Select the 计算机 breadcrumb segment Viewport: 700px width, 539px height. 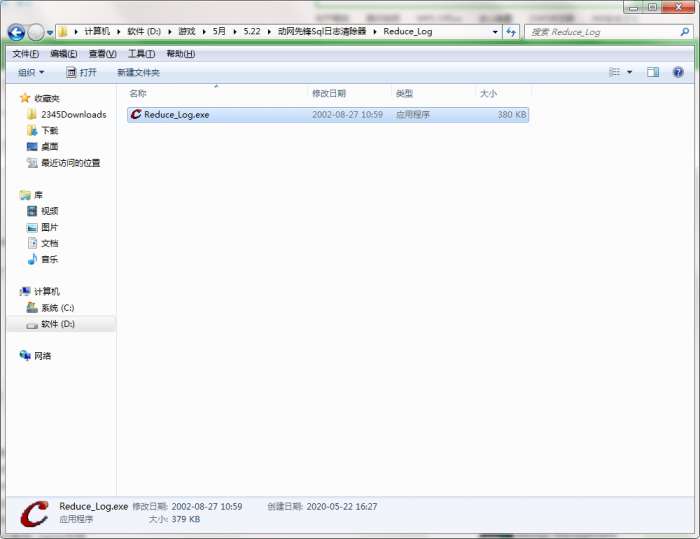coord(97,31)
